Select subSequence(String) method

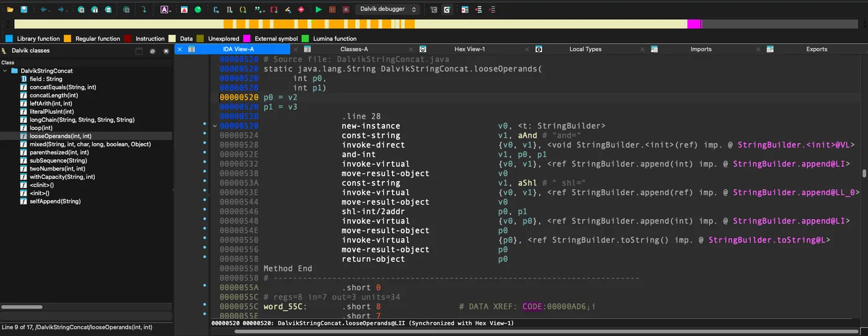58,160
